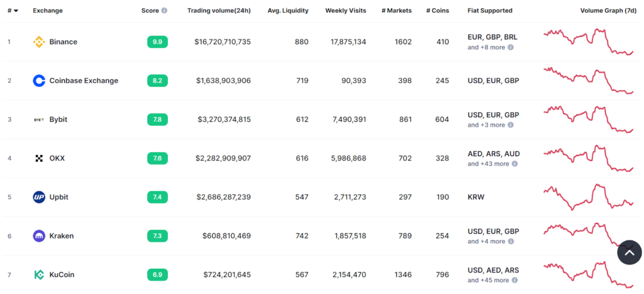644x294 pixels.
Task: Sort by Avg. Liquidity column header
Action: pyautogui.click(x=288, y=11)
